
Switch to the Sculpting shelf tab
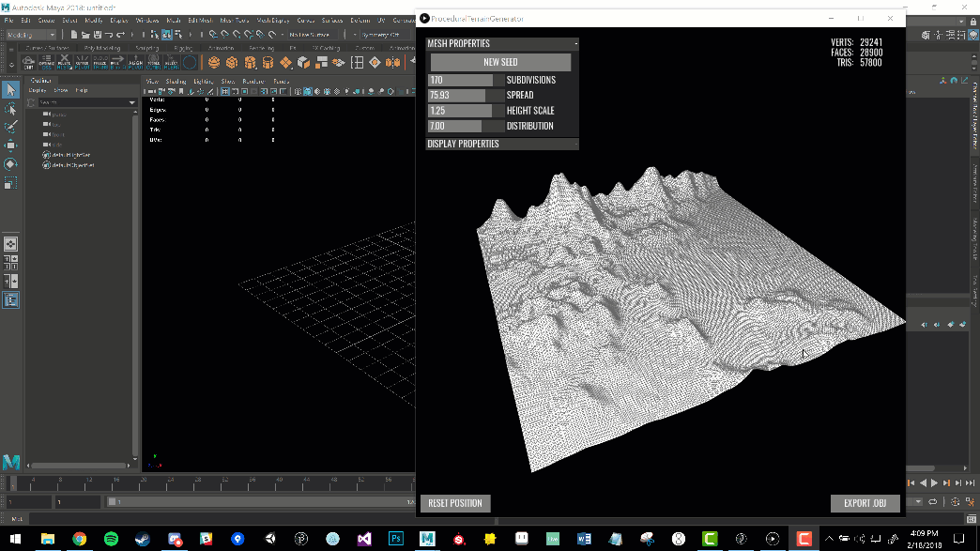147,48
